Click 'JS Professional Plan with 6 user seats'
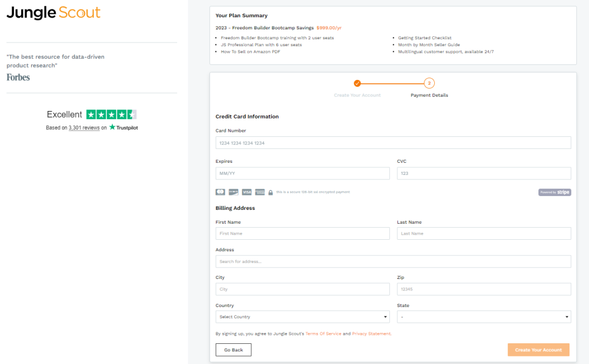Viewport: 589px width, 364px height. pos(261,45)
